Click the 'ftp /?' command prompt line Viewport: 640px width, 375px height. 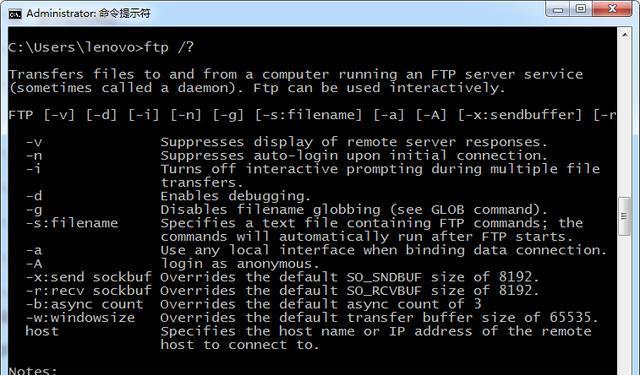(x=101, y=48)
